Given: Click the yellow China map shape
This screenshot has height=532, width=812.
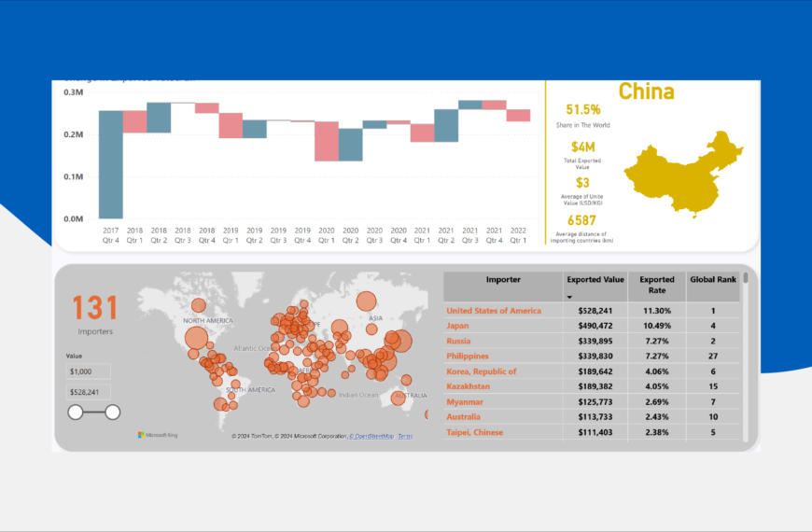Looking at the screenshot, I should pos(683,174).
